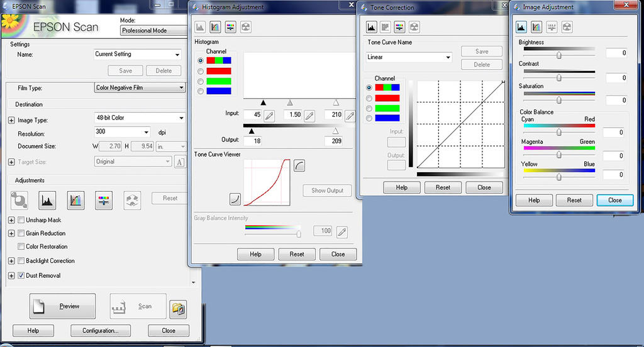
Task: Click Auto Exposure icon in Adjustments
Action: [x=19, y=201]
